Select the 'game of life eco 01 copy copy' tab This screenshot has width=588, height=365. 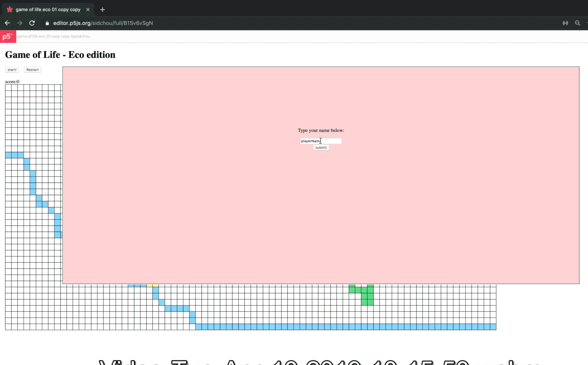tap(48, 10)
